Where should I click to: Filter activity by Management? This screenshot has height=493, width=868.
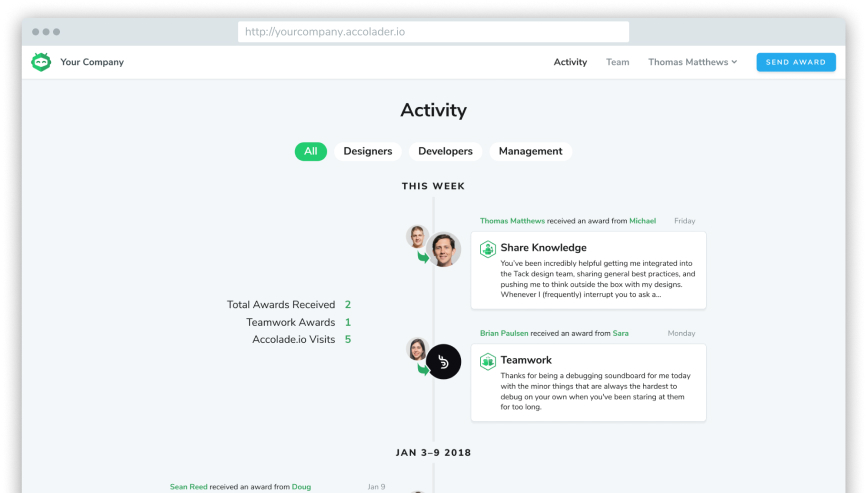(x=530, y=151)
